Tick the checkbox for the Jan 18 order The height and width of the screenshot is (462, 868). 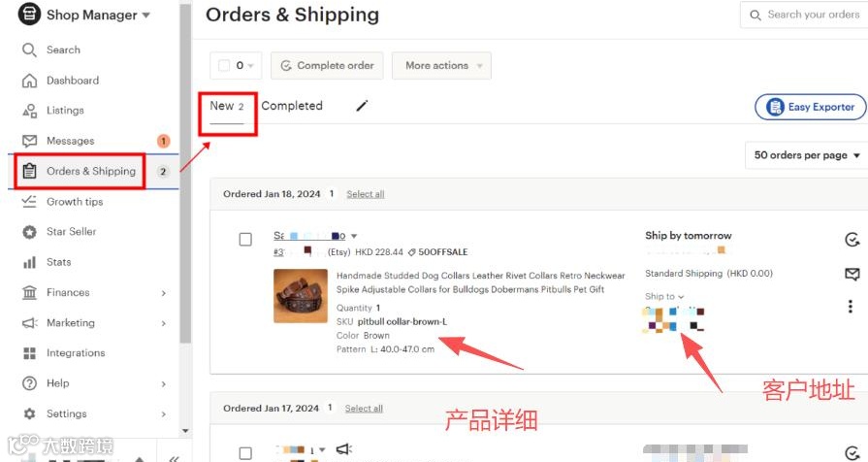click(245, 240)
